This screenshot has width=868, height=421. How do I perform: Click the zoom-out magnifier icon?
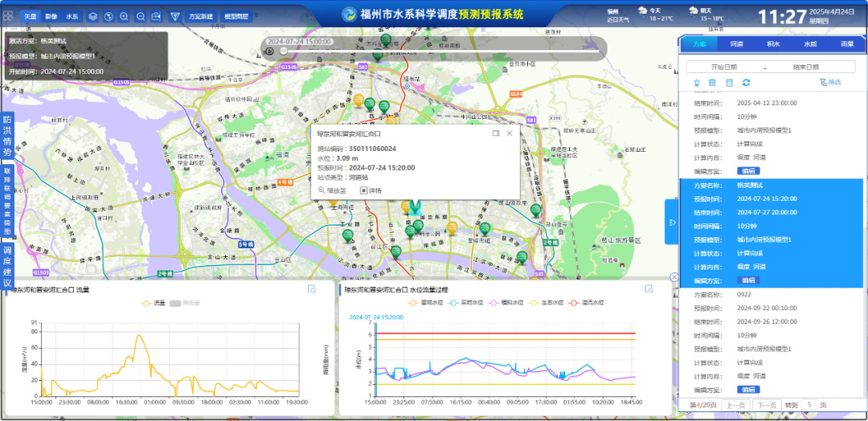point(141,17)
